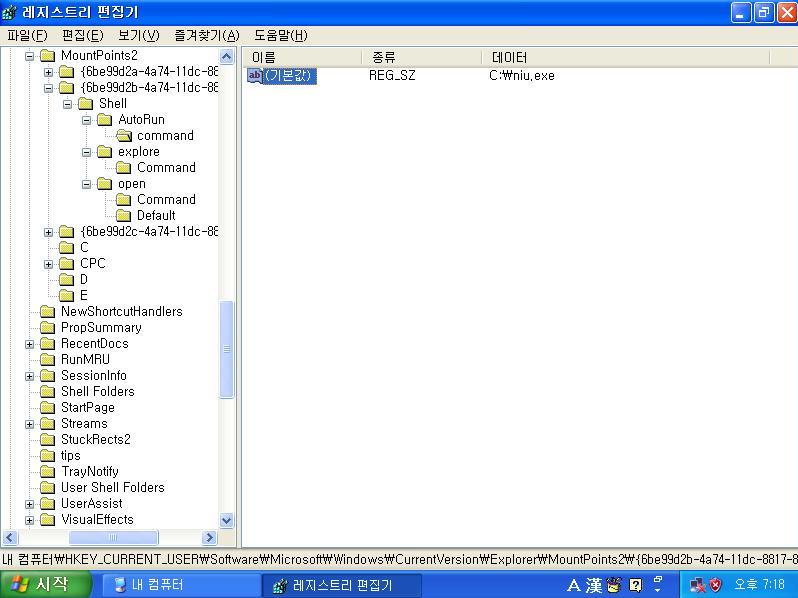Open the 시작 Start button
Image resolution: width=798 pixels, height=598 pixels.
45,585
